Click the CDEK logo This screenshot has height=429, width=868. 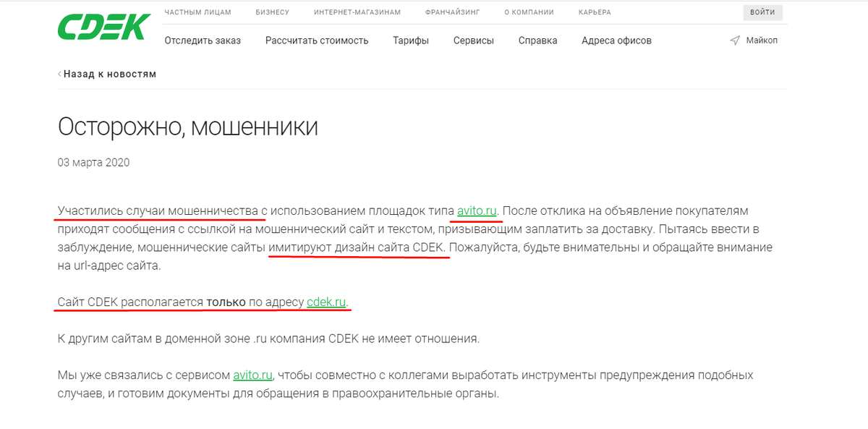tap(104, 27)
